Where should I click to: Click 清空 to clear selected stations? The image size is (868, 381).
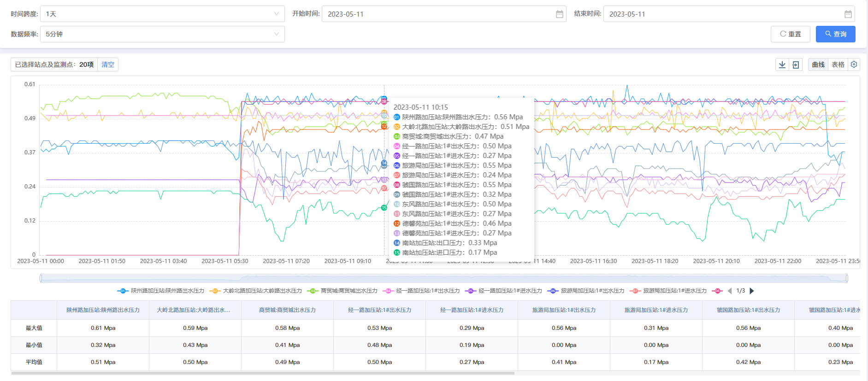(x=108, y=65)
